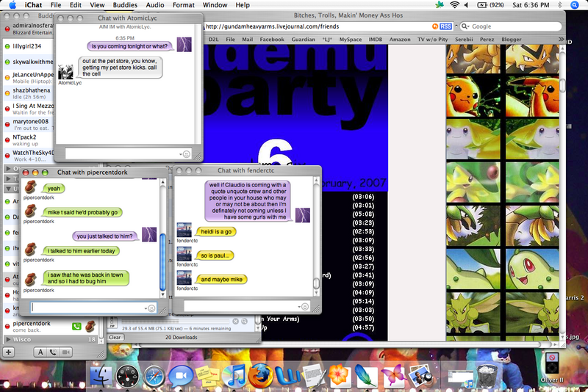Image resolution: width=588 pixels, height=392 pixels.
Task: Click the download progress bar
Action: coord(175,322)
